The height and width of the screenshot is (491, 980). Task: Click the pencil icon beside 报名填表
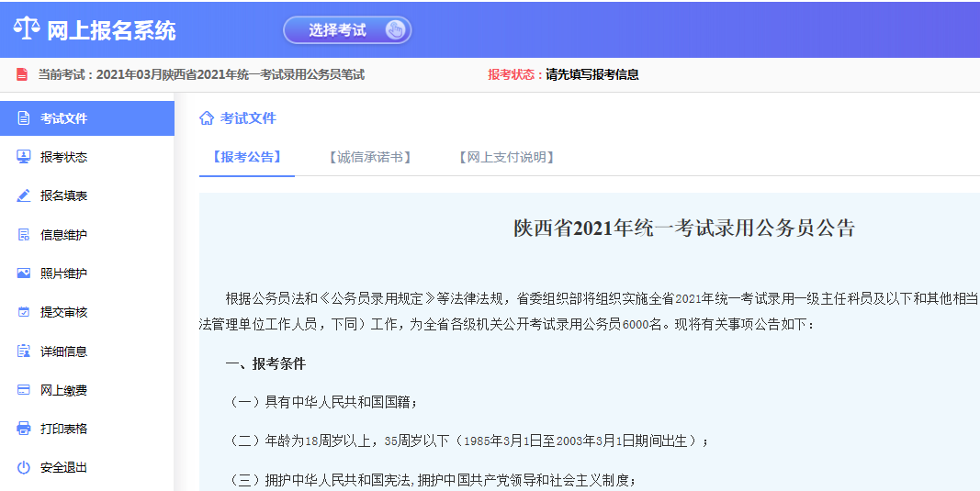[x=24, y=195]
